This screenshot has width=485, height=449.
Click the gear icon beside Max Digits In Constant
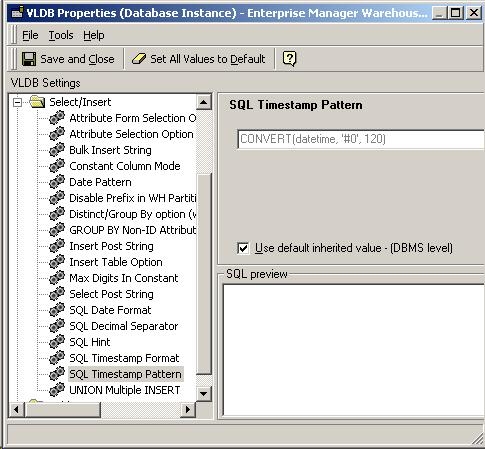click(x=57, y=278)
